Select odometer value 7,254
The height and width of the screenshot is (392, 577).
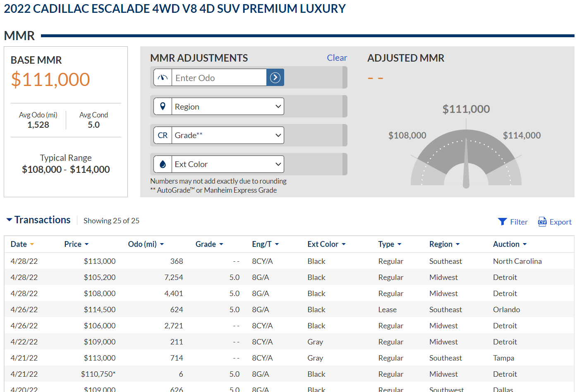point(174,277)
